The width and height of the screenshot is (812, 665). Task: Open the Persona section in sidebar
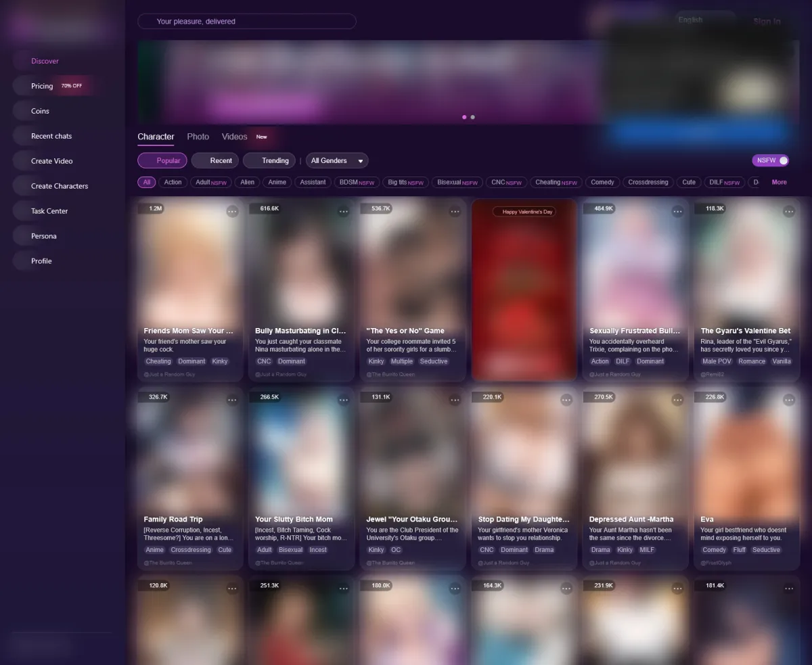pos(43,236)
